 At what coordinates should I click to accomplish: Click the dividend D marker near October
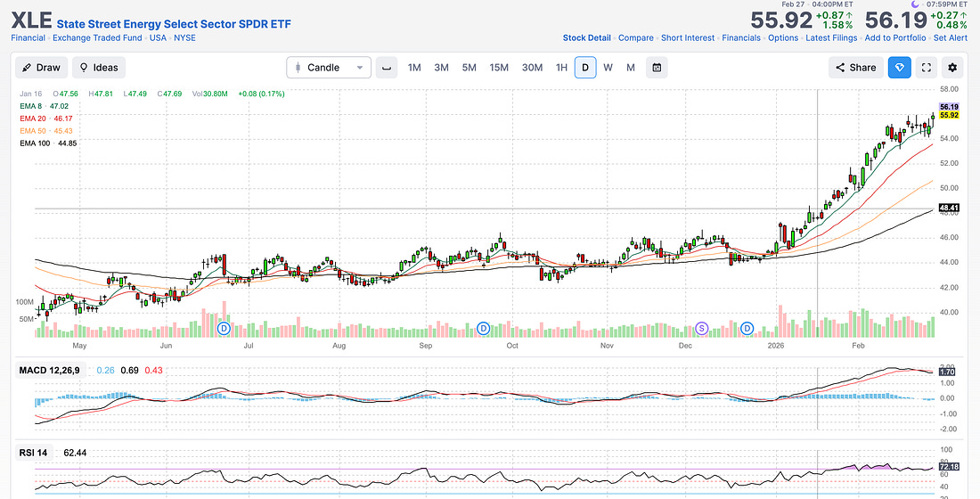coord(483,328)
